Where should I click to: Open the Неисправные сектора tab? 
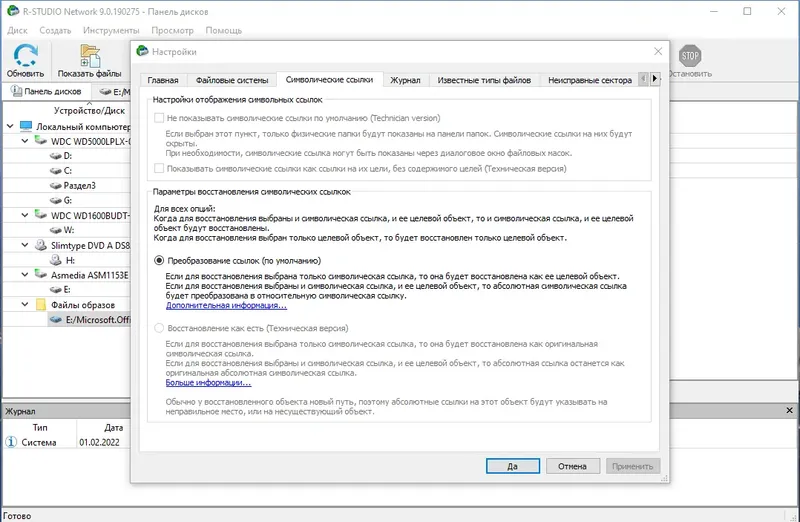point(590,80)
